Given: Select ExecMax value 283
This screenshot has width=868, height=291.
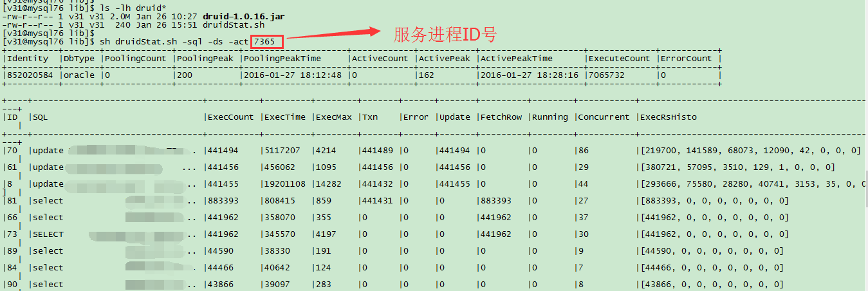Looking at the screenshot, I should pos(323,285).
